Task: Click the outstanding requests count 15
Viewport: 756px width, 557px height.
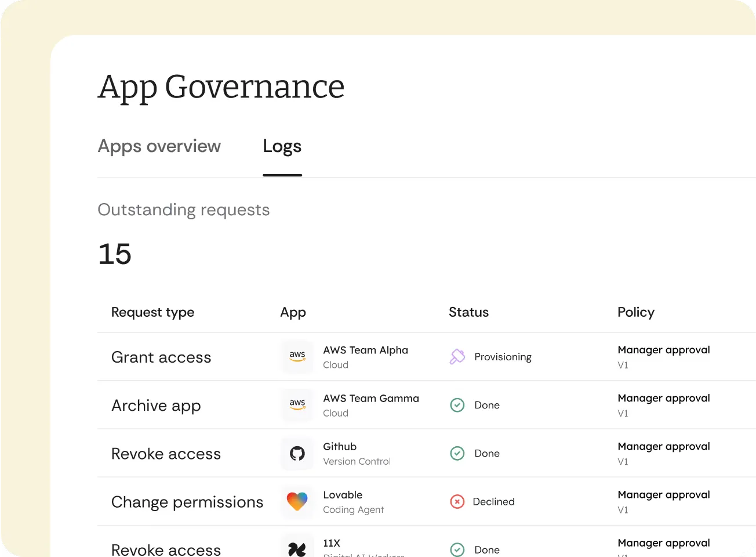Action: (x=115, y=254)
